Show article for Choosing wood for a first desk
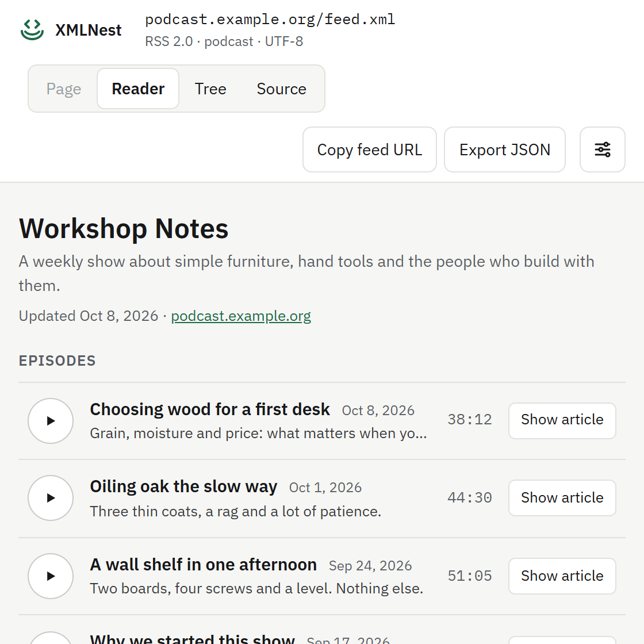 point(562,420)
